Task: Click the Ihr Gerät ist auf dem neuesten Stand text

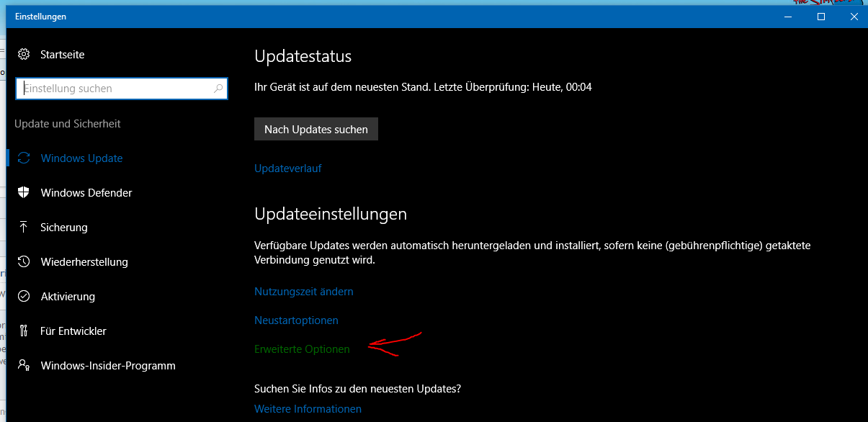Action: (x=423, y=87)
